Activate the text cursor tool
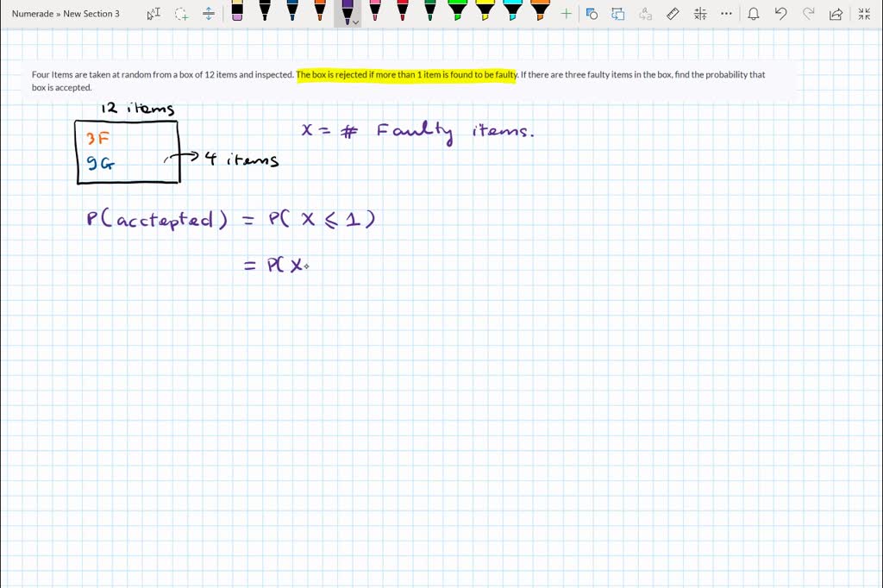Image resolution: width=883 pixels, height=588 pixels. pyautogui.click(x=152, y=14)
